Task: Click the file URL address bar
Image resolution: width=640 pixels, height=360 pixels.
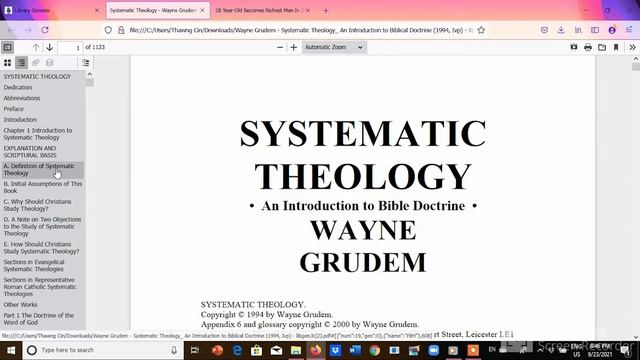Action: (301, 30)
